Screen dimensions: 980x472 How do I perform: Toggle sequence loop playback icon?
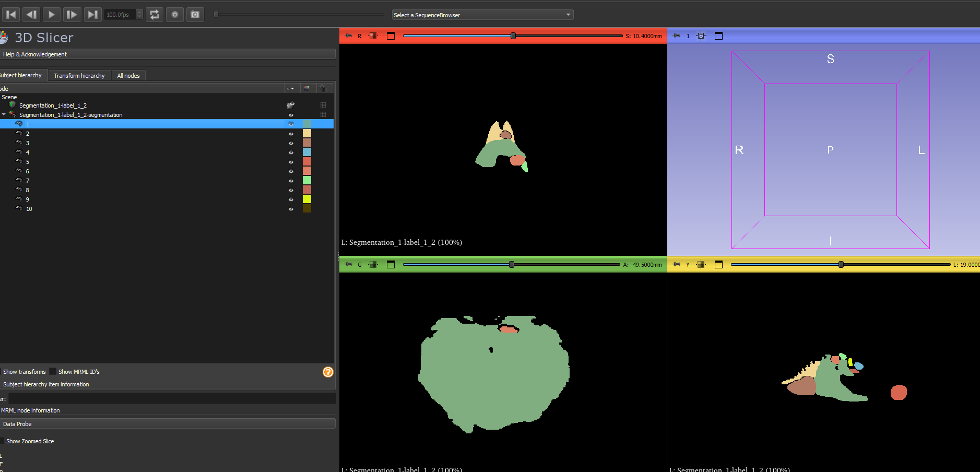[x=155, y=15]
